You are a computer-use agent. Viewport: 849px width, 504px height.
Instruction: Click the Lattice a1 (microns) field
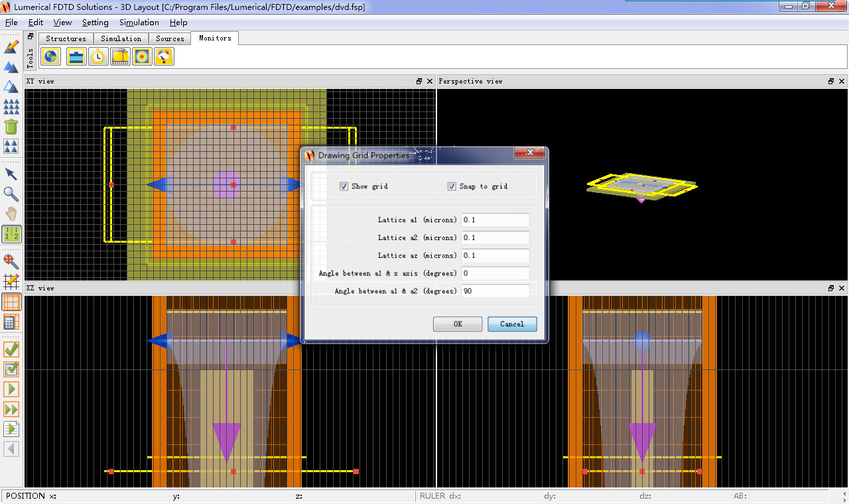(495, 220)
